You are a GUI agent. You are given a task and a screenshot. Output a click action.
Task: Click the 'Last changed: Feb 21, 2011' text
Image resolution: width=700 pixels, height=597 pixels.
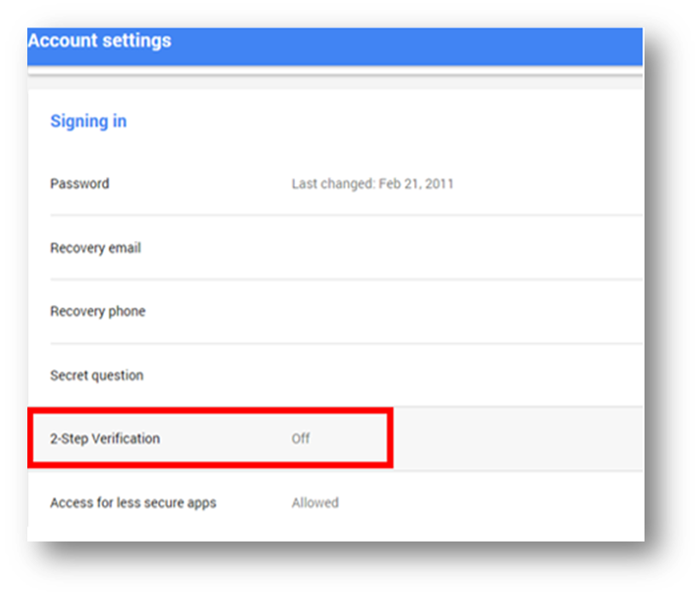(372, 184)
